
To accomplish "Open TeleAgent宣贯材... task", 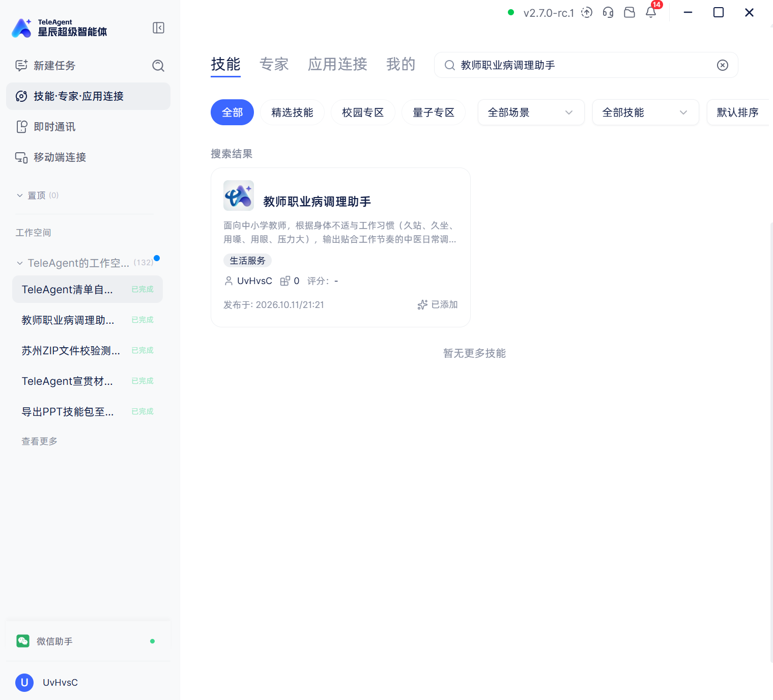I will [x=88, y=381].
